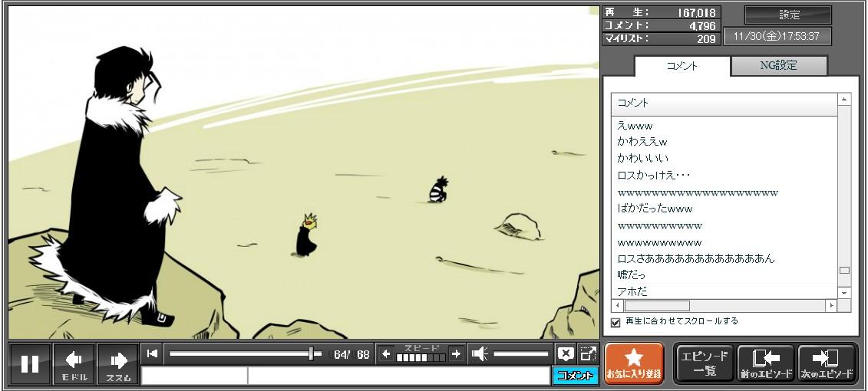Screen dimensions: 868x391
Task: Jump to the start of the video
Action: click(153, 353)
